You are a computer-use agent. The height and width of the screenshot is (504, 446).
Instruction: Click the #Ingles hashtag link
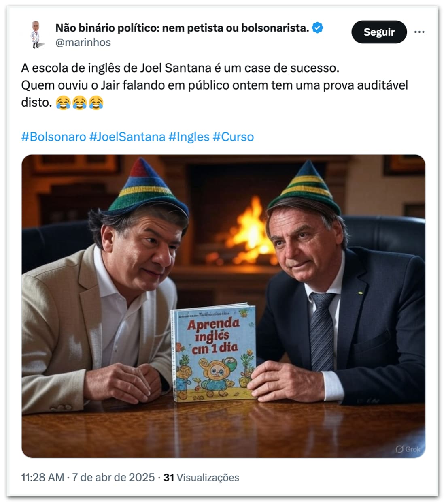click(x=189, y=137)
